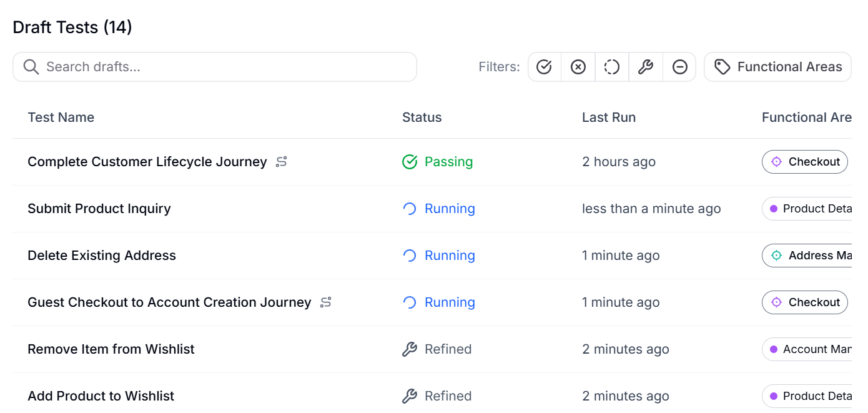Toggle the Passing status filter icon
This screenshot has width=868, height=413.
[545, 67]
